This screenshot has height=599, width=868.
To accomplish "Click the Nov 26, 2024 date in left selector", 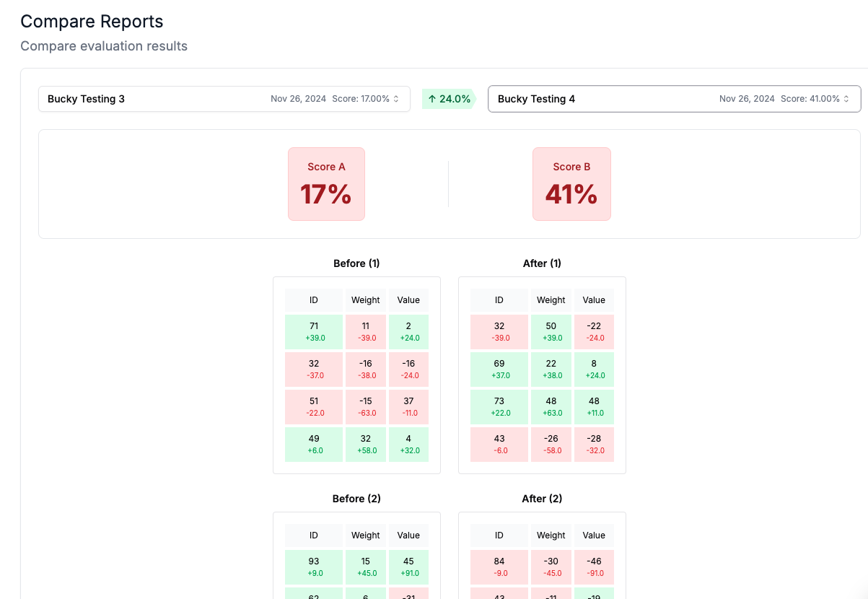I will (x=298, y=99).
